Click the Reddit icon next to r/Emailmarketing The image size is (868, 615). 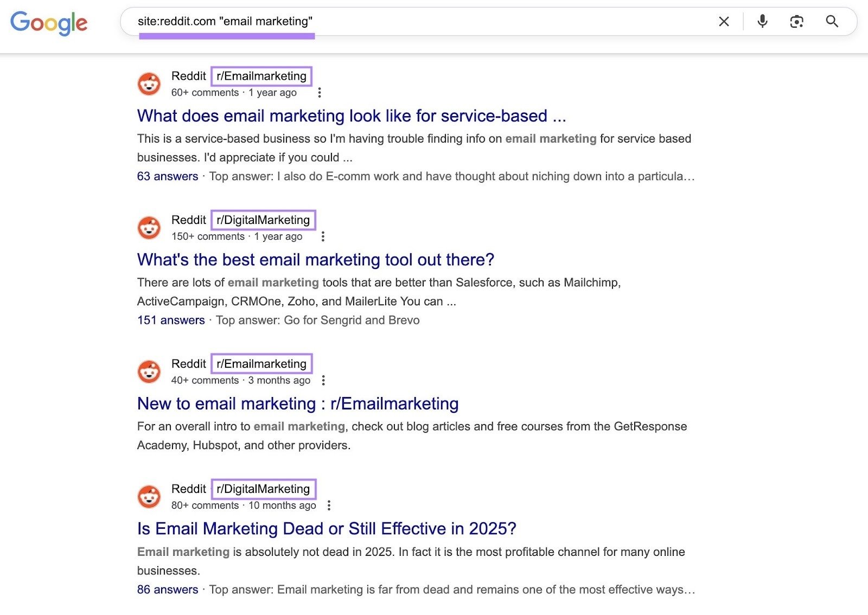(x=149, y=84)
